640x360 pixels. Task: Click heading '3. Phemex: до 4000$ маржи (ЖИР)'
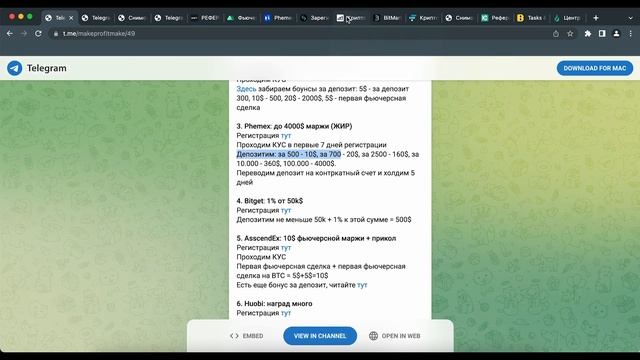(294, 126)
